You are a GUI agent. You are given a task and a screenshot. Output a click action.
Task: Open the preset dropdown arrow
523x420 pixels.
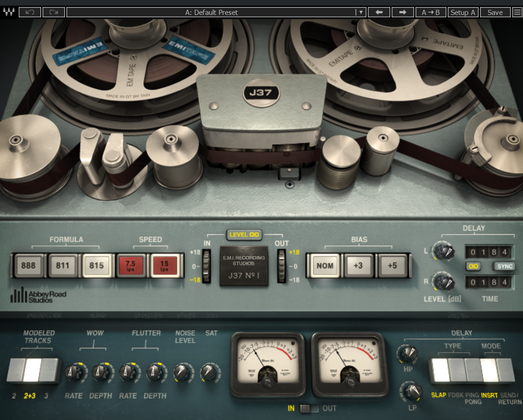[x=361, y=12]
